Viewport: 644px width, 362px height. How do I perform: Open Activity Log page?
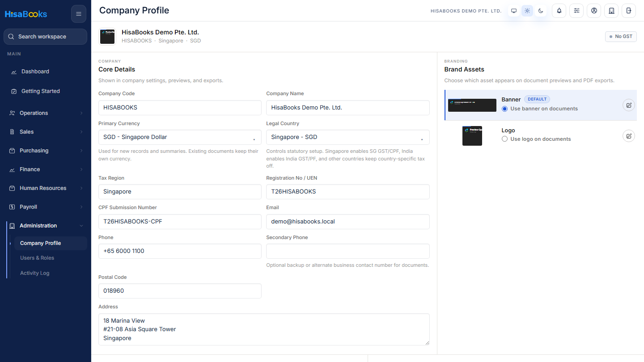[x=51, y=273]
